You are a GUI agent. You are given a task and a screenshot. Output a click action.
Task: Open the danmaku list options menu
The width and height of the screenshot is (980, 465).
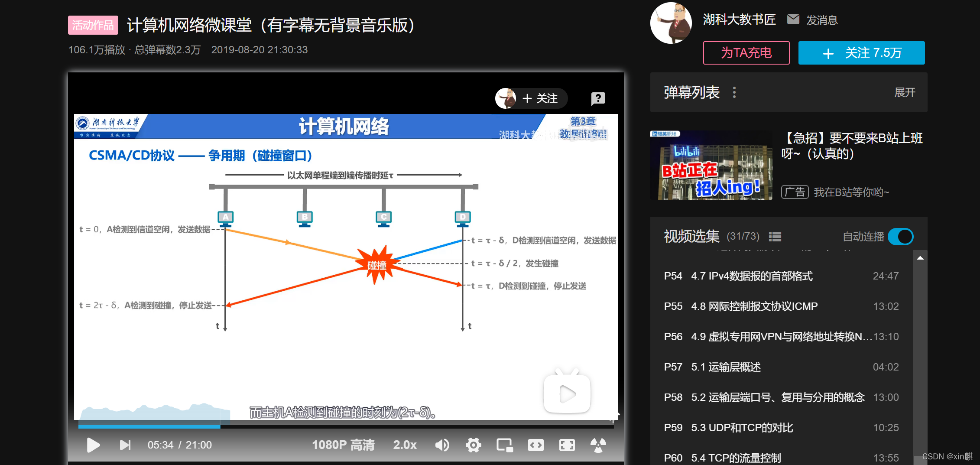click(x=734, y=92)
